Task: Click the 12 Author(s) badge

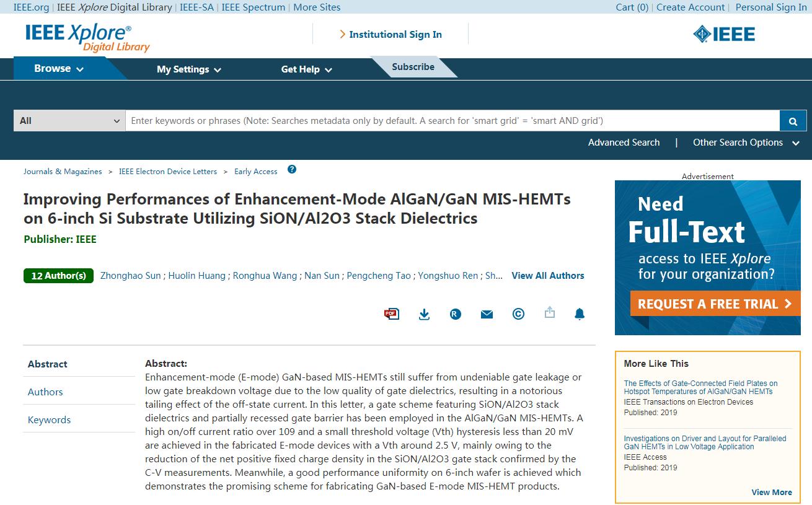Action: pos(58,276)
